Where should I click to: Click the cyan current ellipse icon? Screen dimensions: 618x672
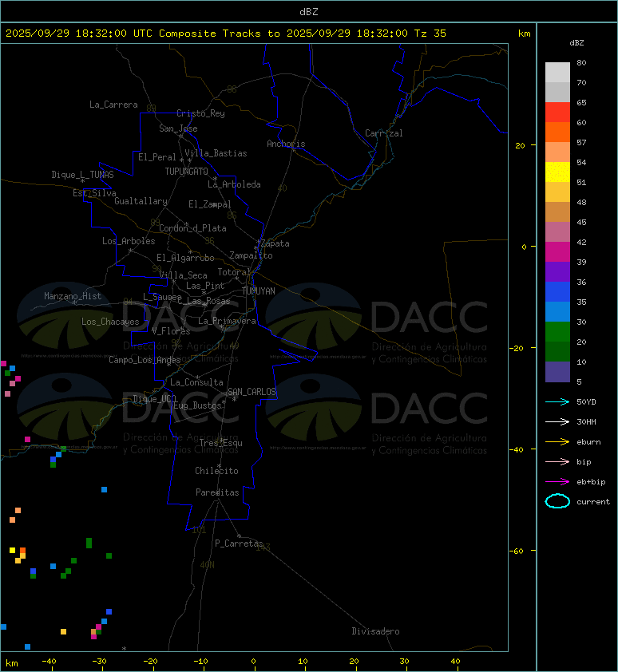pos(557,501)
